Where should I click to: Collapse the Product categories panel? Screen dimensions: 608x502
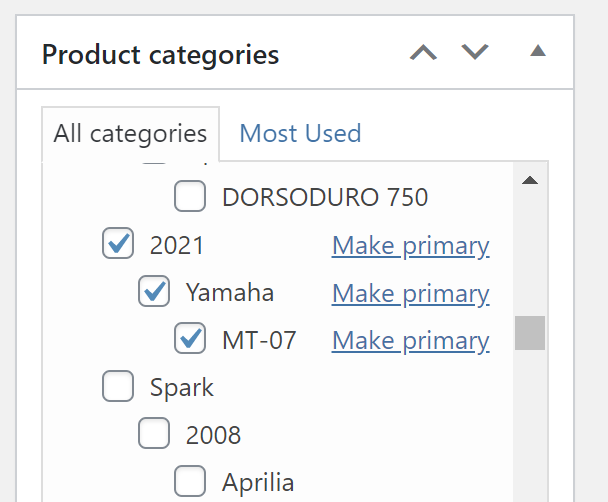pyautogui.click(x=538, y=52)
